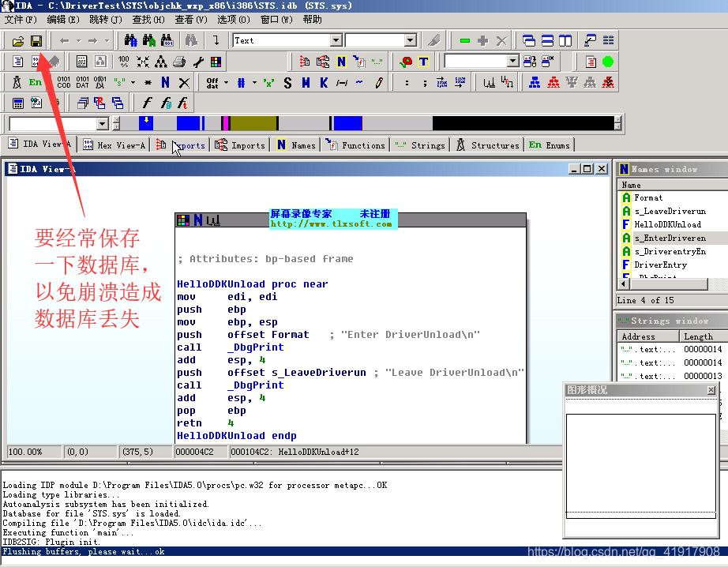728x567 pixels.
Task: Click the Length column header in Strings window
Action: coord(704,336)
